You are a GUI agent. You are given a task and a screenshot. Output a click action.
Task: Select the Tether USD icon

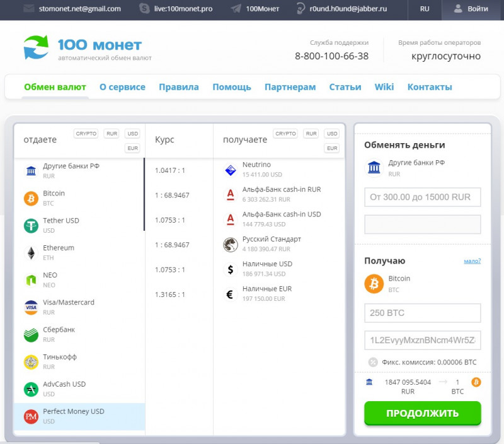31,226
